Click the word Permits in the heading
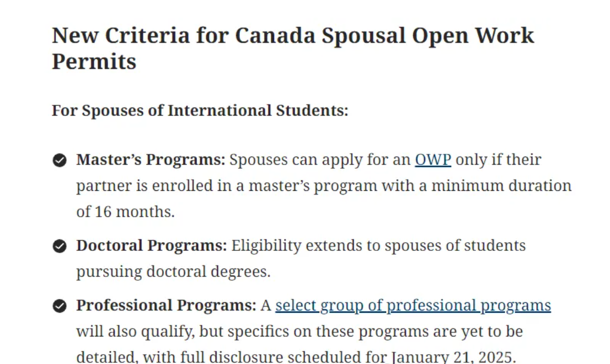This screenshot has height=364, width=610. 94,62
